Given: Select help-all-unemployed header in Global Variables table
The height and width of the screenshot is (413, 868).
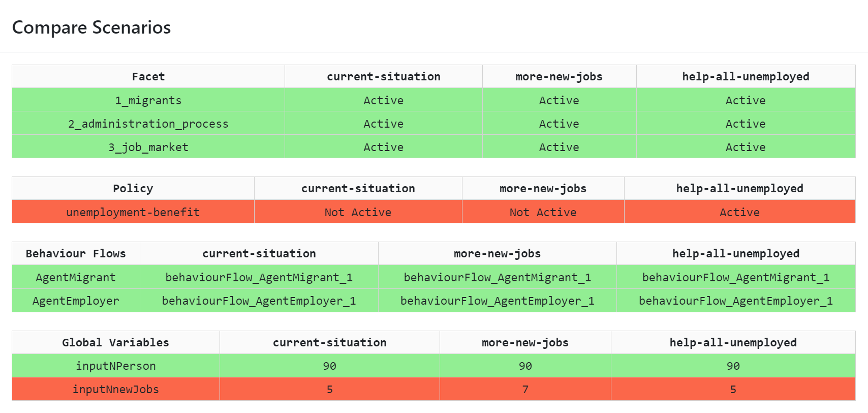Looking at the screenshot, I should click(733, 343).
